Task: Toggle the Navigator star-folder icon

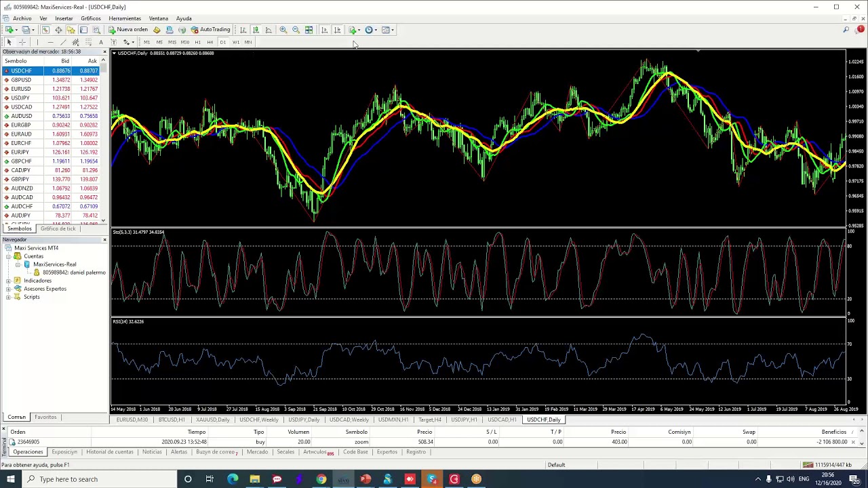Action: pyautogui.click(x=71, y=30)
